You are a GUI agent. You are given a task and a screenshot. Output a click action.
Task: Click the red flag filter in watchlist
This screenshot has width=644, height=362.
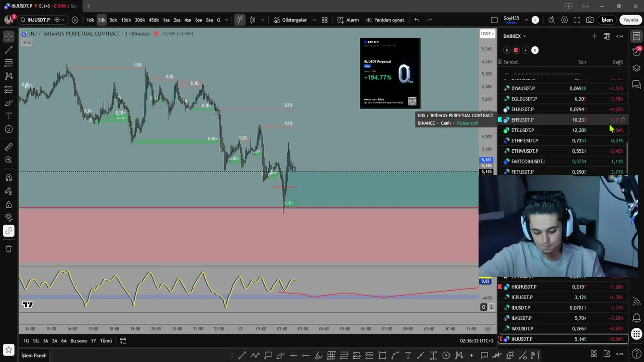tap(516, 50)
